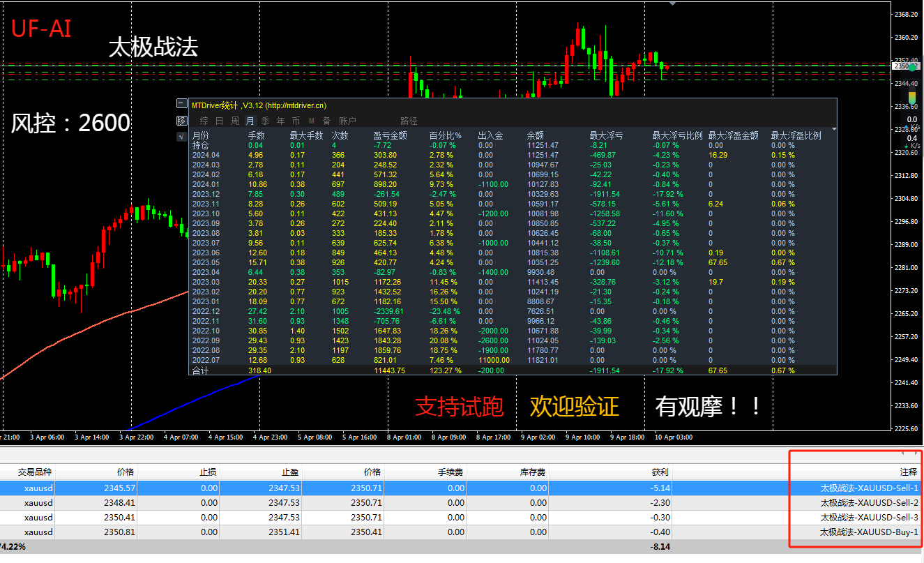Viewport: 924px width, 563px height.
Task: Click the 8 Apr 09:00 label on the time axis
Action: (x=448, y=437)
